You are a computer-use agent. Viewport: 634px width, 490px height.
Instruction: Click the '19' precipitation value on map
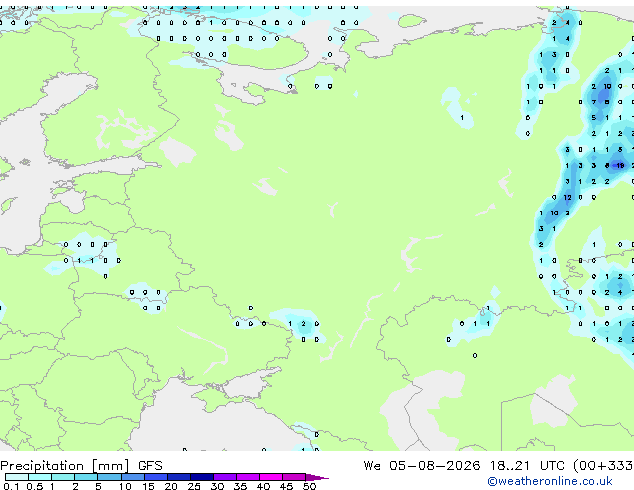click(620, 165)
